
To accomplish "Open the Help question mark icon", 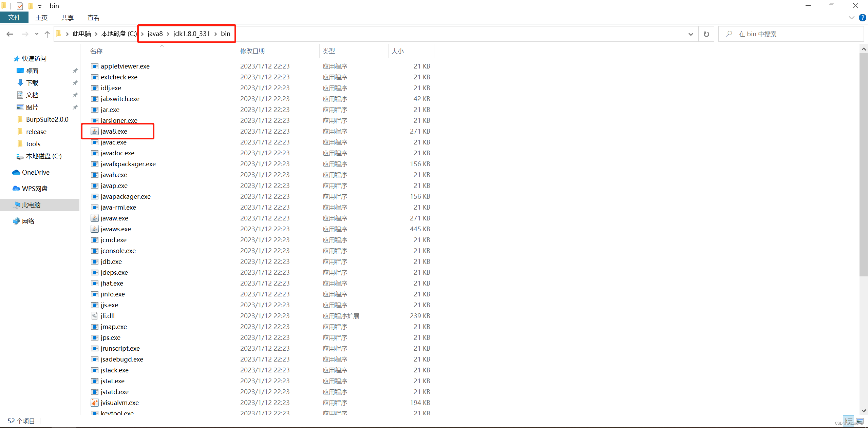I will (862, 18).
